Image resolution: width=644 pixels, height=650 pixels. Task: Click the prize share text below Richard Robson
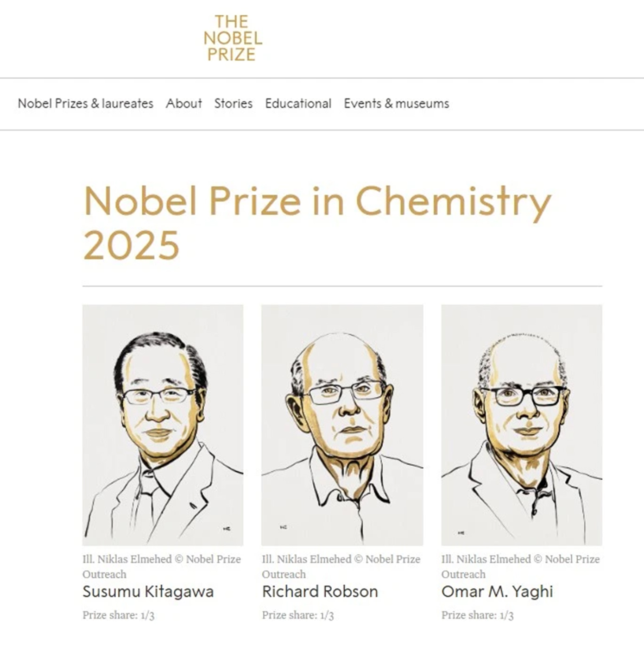[x=297, y=615]
